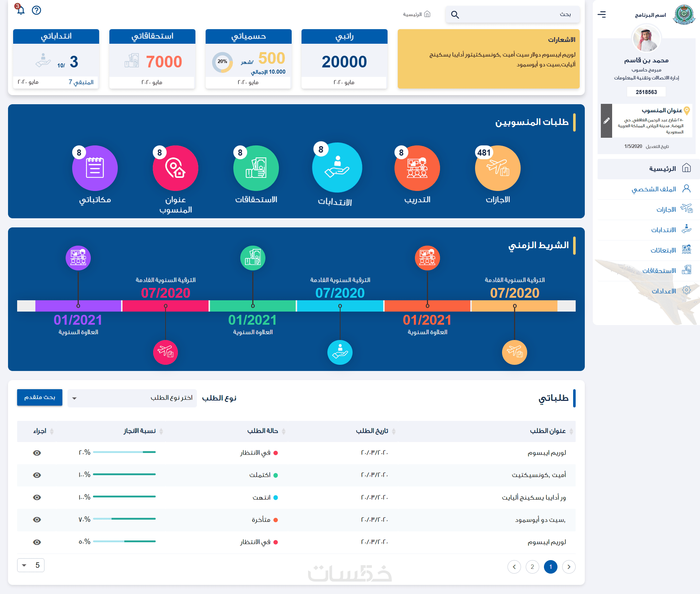The height and width of the screenshot is (594, 700).
Task: View the متأخرة delayed request eye icon
Action: click(37, 520)
